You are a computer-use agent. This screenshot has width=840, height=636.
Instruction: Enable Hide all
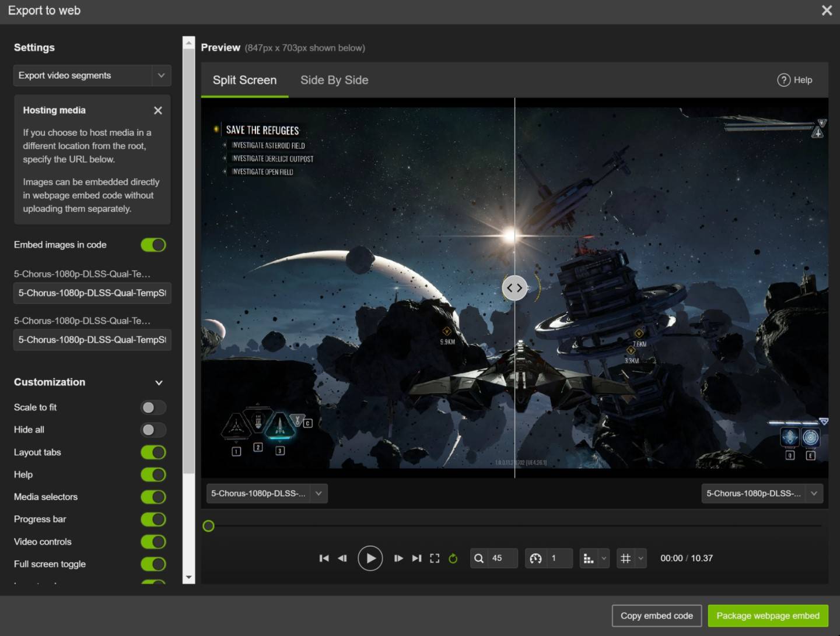coord(153,430)
